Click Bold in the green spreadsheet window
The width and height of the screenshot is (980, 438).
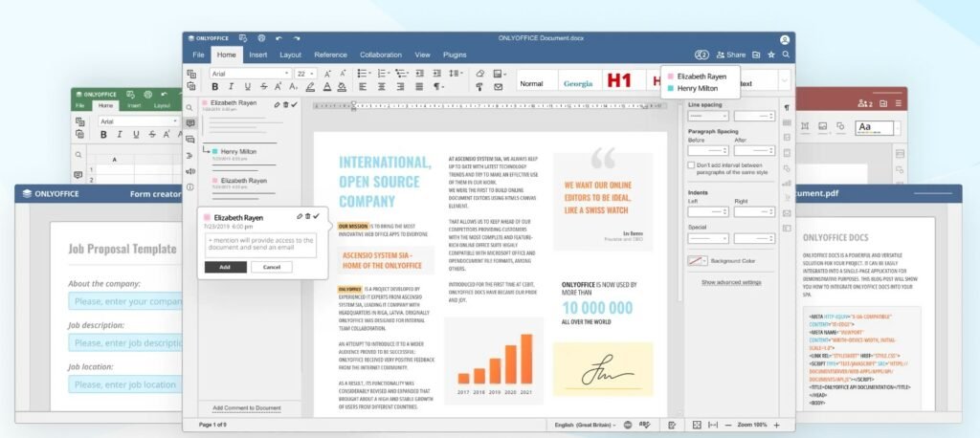[103, 134]
